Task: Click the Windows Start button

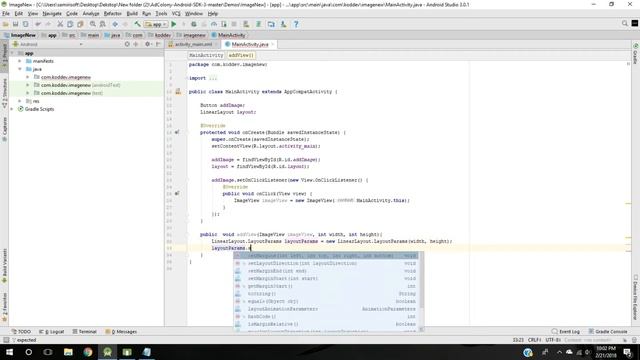Action: click(x=9, y=352)
